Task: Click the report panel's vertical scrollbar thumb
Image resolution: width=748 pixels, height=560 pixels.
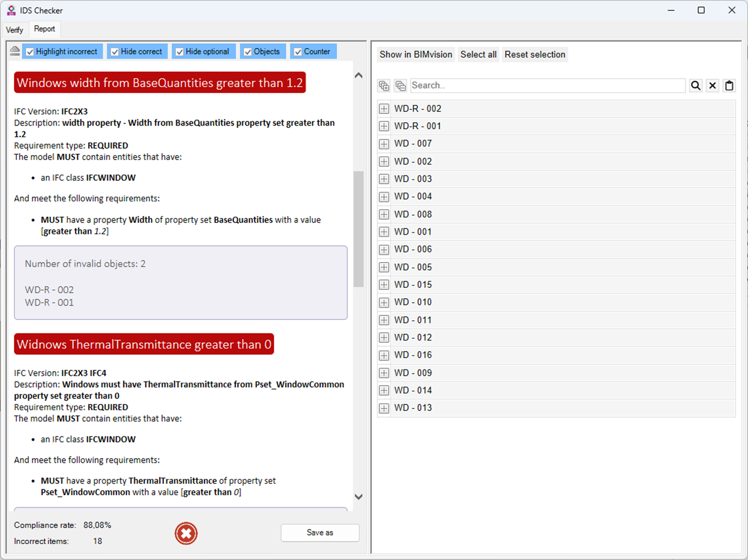Action: pyautogui.click(x=359, y=229)
